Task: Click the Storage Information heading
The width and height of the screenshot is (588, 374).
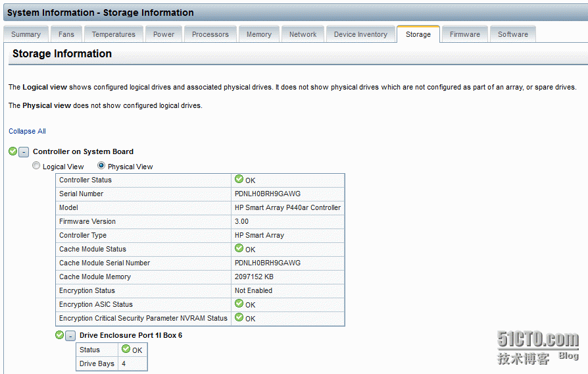Action: (x=62, y=54)
